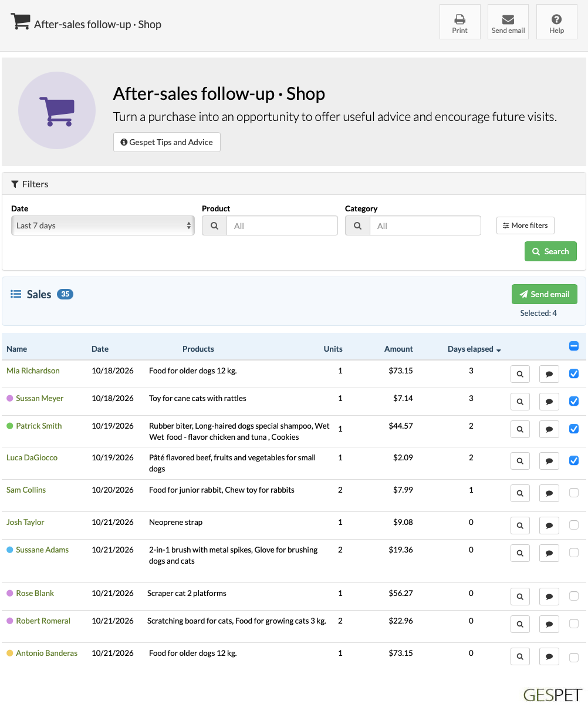The width and height of the screenshot is (588, 714).
Task: Open magnifier details for Robert Romeral
Action: point(520,624)
